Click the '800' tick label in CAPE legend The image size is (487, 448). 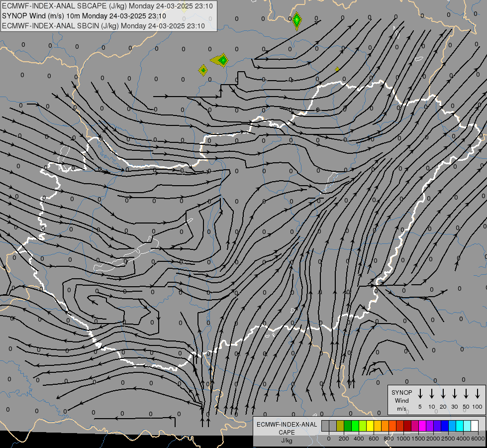click(389, 439)
